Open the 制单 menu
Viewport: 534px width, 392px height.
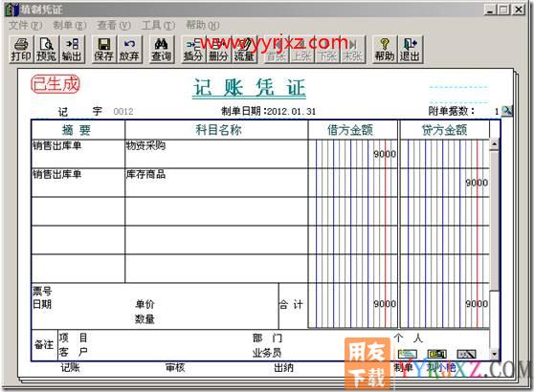(70, 25)
